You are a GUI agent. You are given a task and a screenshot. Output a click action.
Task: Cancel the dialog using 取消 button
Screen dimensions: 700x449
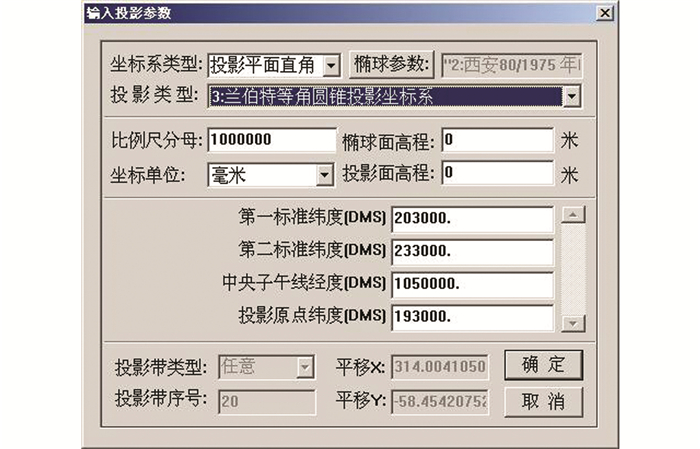click(543, 401)
